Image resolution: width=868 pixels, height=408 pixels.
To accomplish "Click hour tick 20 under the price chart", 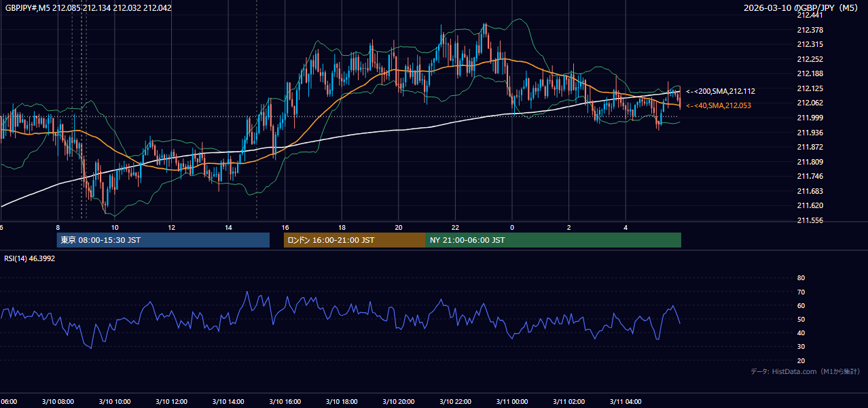I will tap(399, 227).
